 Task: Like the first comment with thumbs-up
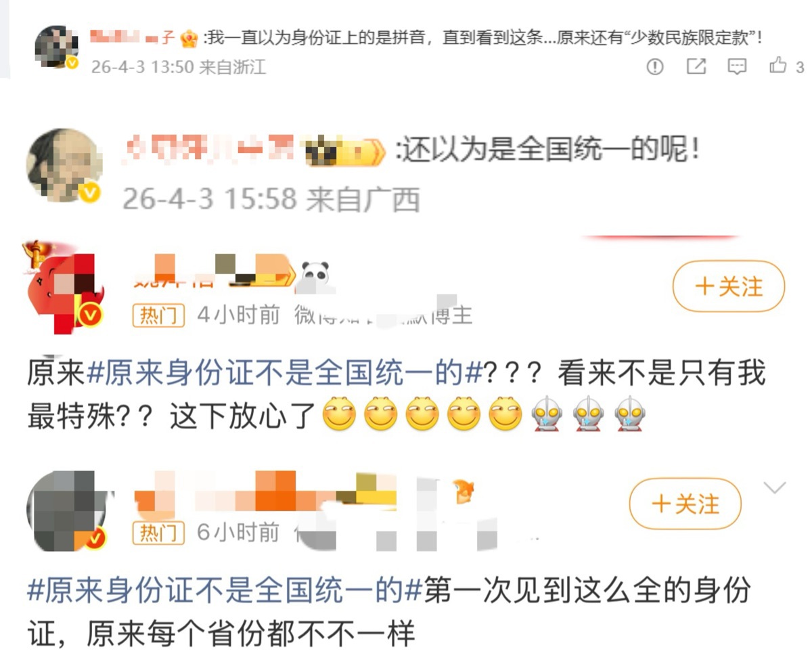[x=778, y=66]
